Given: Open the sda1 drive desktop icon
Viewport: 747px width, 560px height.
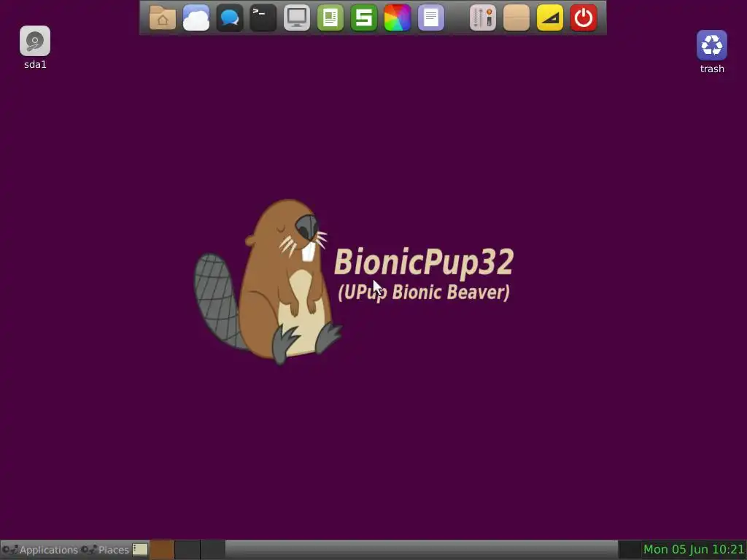Looking at the screenshot, I should (35, 47).
